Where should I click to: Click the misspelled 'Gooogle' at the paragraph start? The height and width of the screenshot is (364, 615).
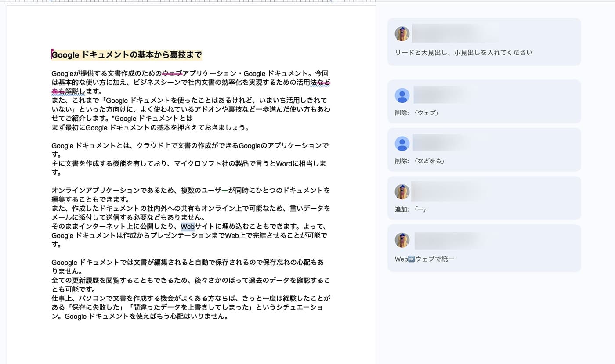tap(63, 263)
